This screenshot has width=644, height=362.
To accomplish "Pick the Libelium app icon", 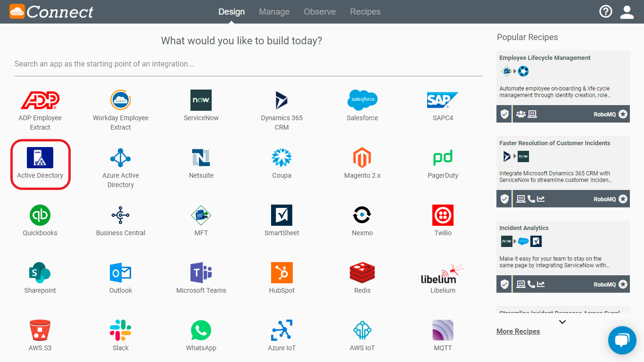I will pos(443,273).
